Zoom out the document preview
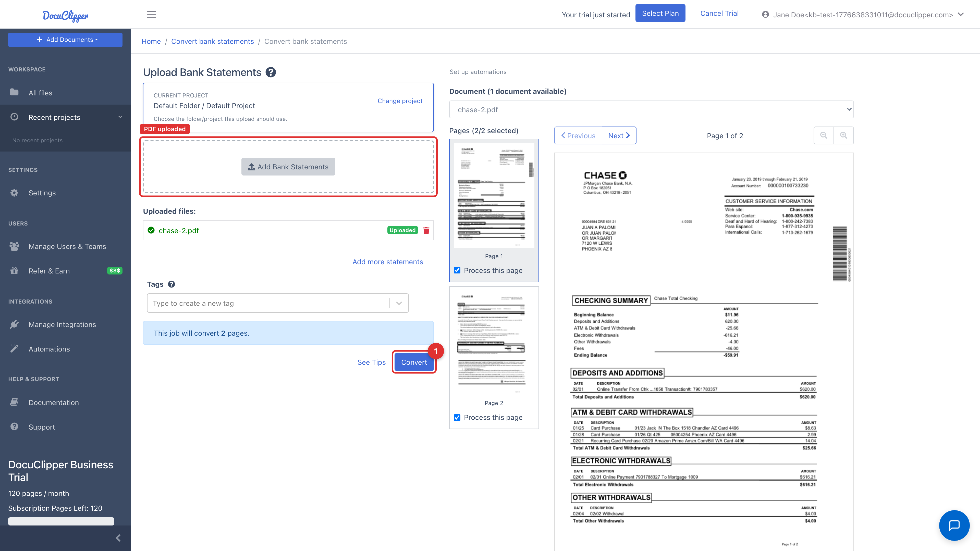Viewport: 980px width, 551px height. coord(824,135)
